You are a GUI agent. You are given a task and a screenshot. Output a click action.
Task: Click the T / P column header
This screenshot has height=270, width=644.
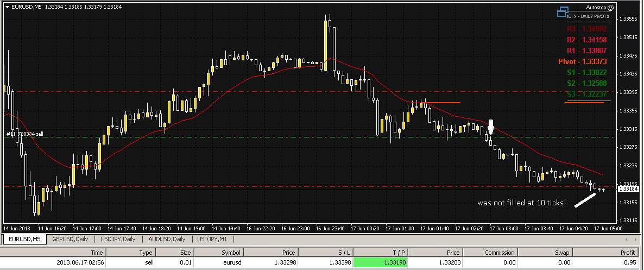(380, 253)
